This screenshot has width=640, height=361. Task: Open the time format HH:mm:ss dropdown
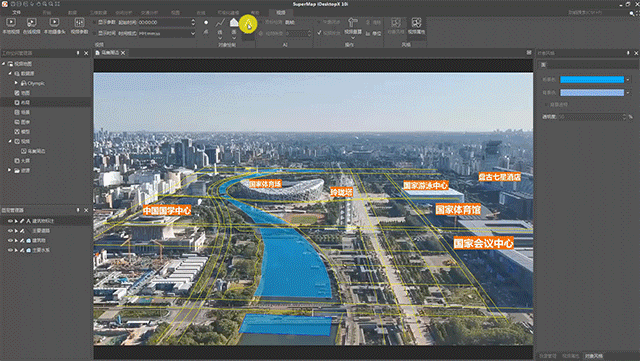click(x=193, y=33)
